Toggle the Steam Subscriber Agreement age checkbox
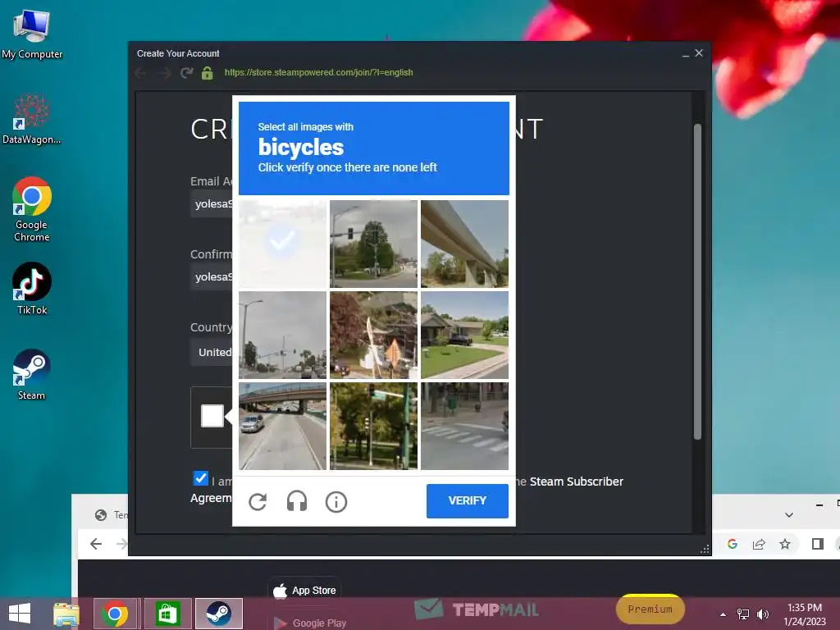This screenshot has height=630, width=840. 200,478
